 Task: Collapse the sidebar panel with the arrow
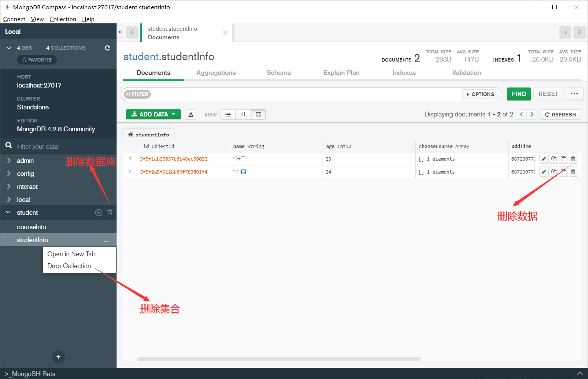[120, 32]
